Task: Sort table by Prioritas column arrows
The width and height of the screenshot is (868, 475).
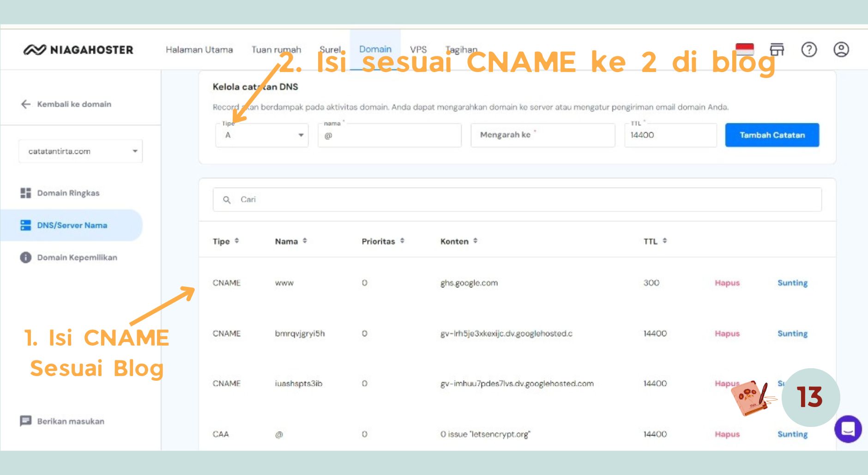Action: pos(402,241)
